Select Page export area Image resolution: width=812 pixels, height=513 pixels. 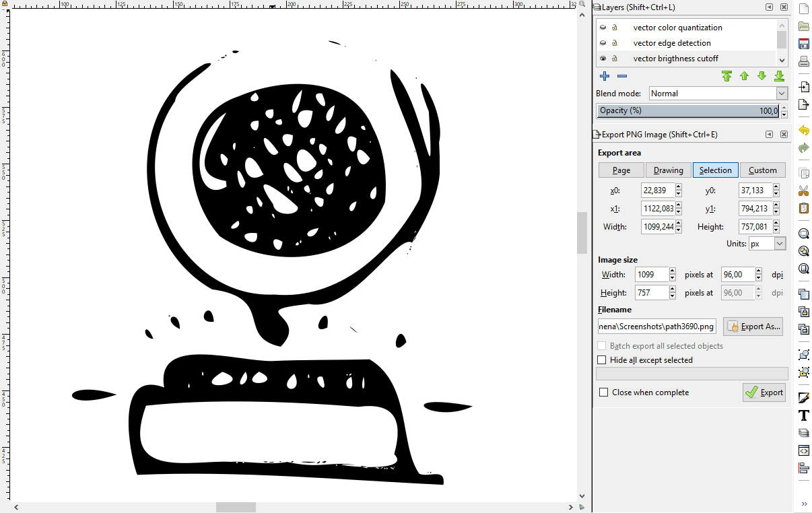tap(621, 170)
